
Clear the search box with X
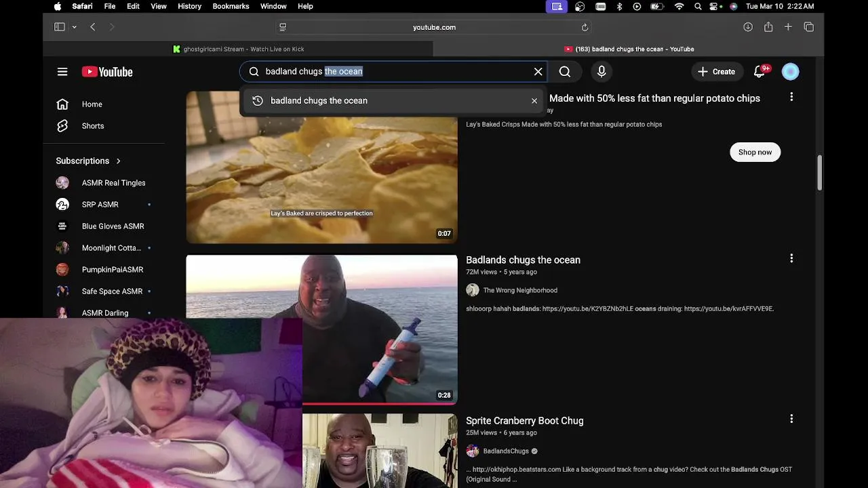coord(538,72)
